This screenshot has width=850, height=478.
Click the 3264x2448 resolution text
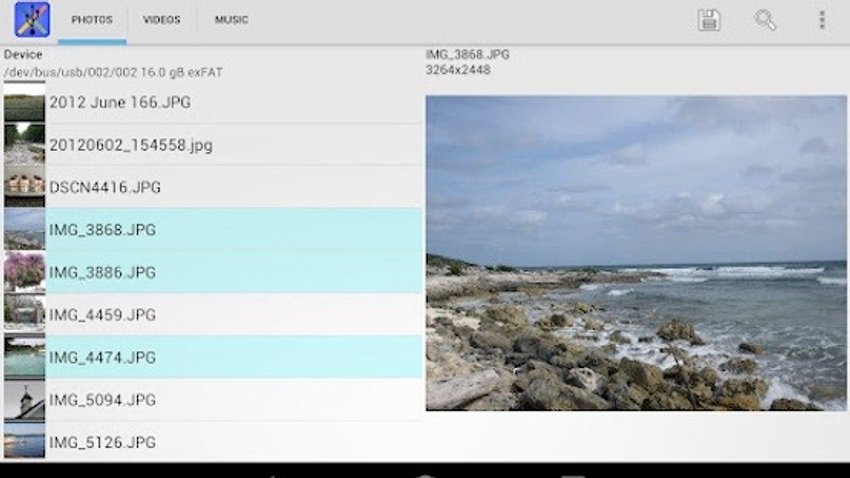pos(458,70)
